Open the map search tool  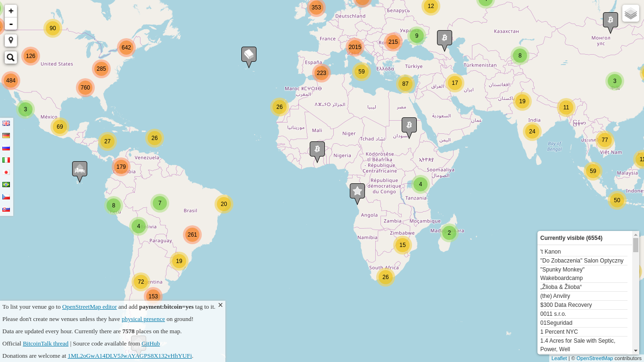click(11, 58)
